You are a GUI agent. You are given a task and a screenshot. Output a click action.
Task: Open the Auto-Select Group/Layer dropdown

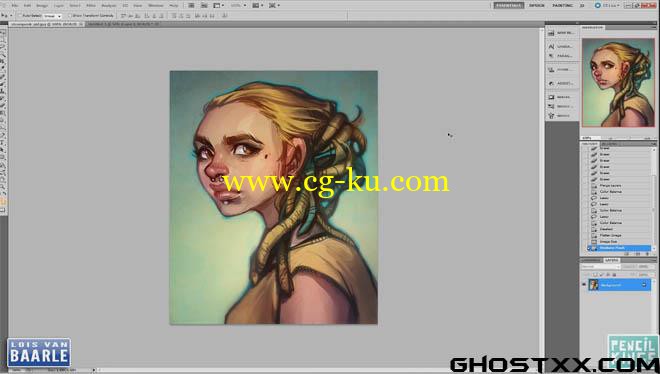pyautogui.click(x=53, y=16)
